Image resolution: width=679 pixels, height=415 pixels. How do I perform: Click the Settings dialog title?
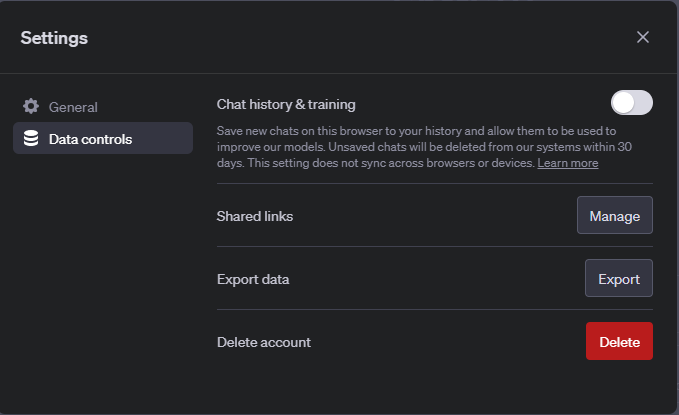click(54, 38)
